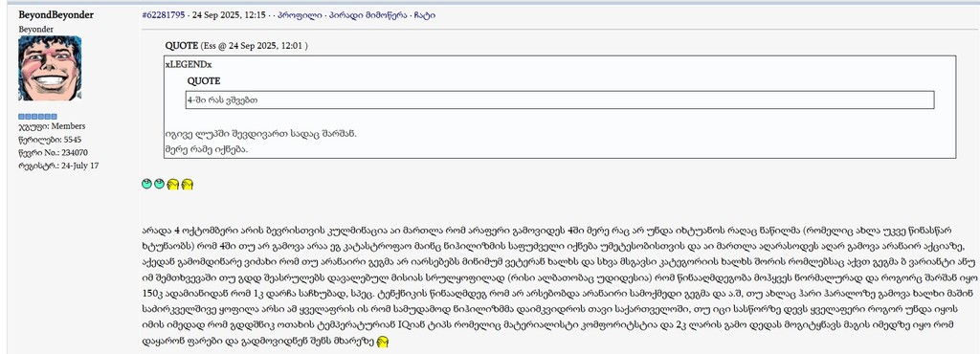Click the second green smiley emoticon
This screenshot has height=354, width=980.
[x=160, y=184]
